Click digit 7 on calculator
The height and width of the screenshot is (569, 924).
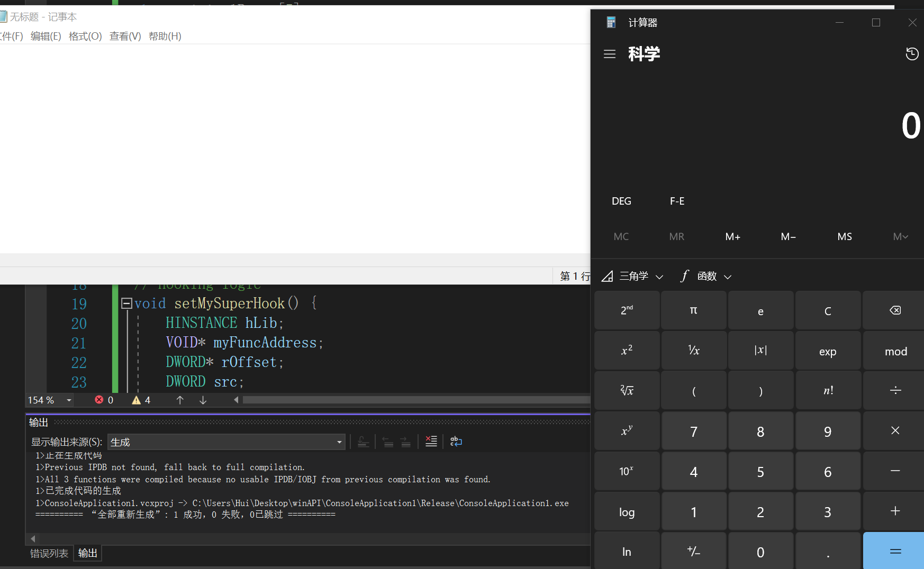click(694, 431)
